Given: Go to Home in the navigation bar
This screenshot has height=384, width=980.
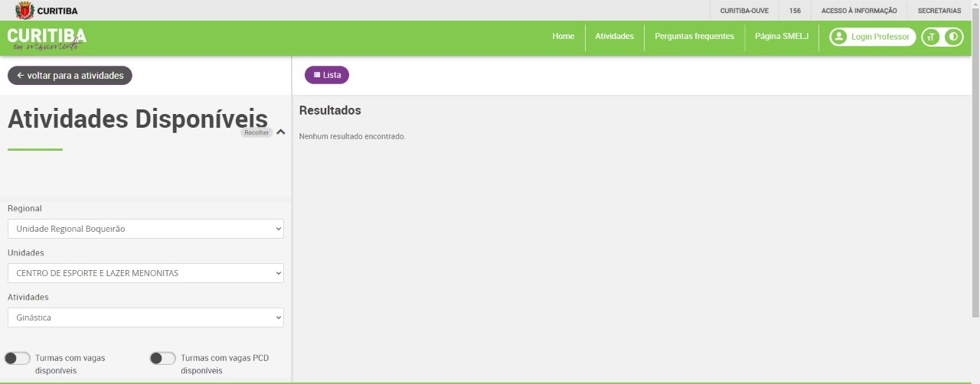Looking at the screenshot, I should [x=563, y=37].
